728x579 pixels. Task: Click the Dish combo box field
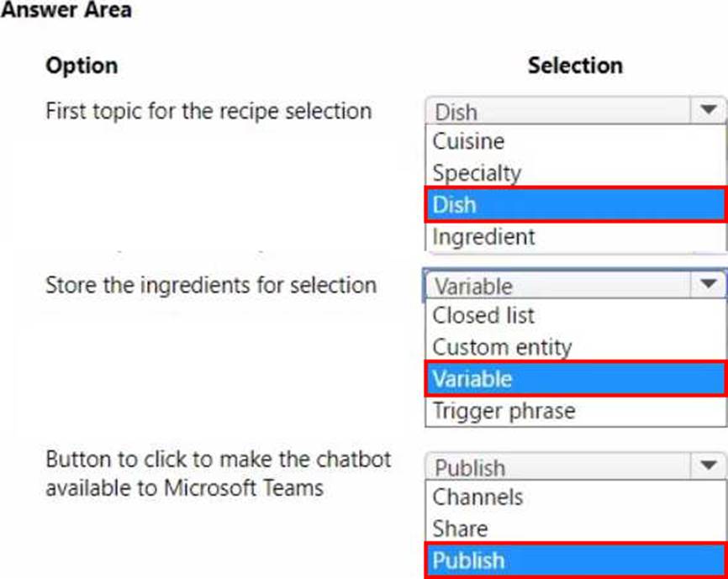tap(559, 111)
